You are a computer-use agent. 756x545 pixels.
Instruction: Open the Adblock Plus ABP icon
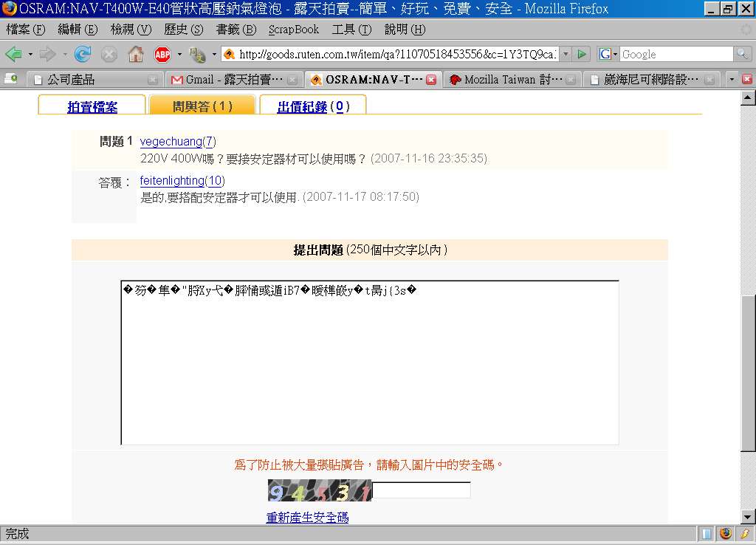162,54
